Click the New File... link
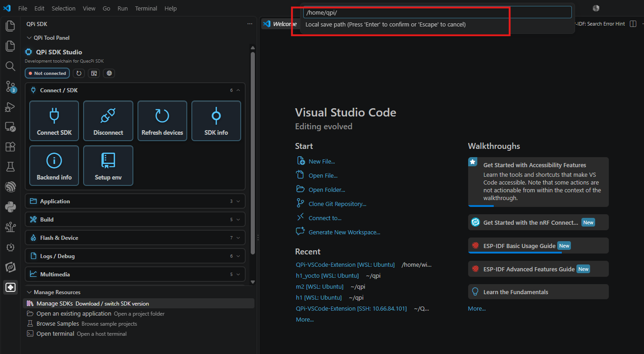Image resolution: width=644 pixels, height=354 pixels. (322, 161)
